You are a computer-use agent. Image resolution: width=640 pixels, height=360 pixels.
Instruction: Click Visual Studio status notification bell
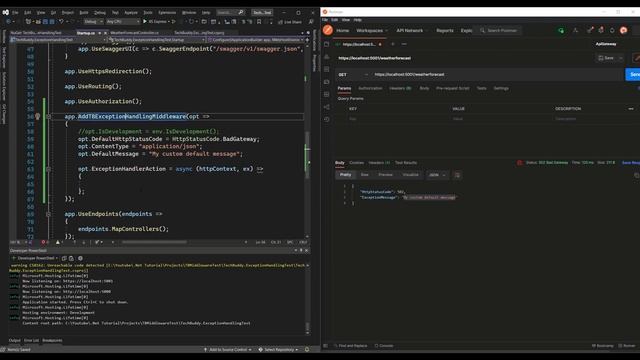pos(307,349)
